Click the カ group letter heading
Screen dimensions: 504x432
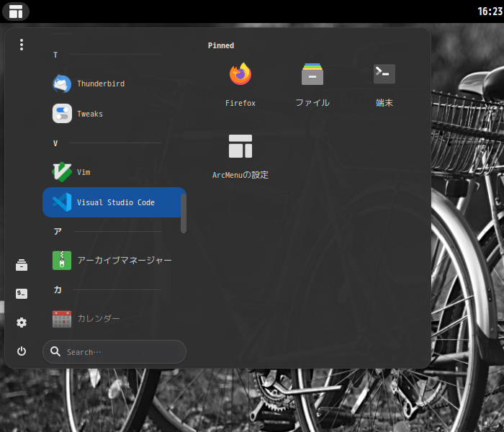[x=58, y=289]
